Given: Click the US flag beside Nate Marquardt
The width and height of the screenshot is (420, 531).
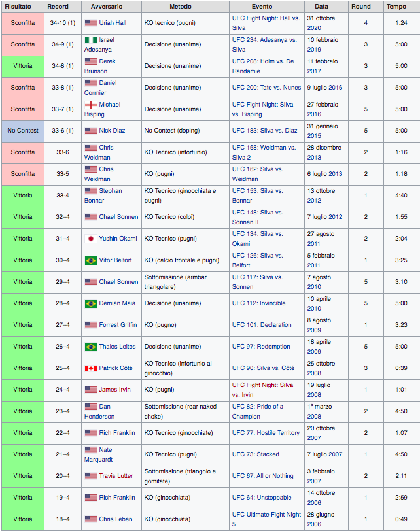Looking at the screenshot, I should (91, 450).
